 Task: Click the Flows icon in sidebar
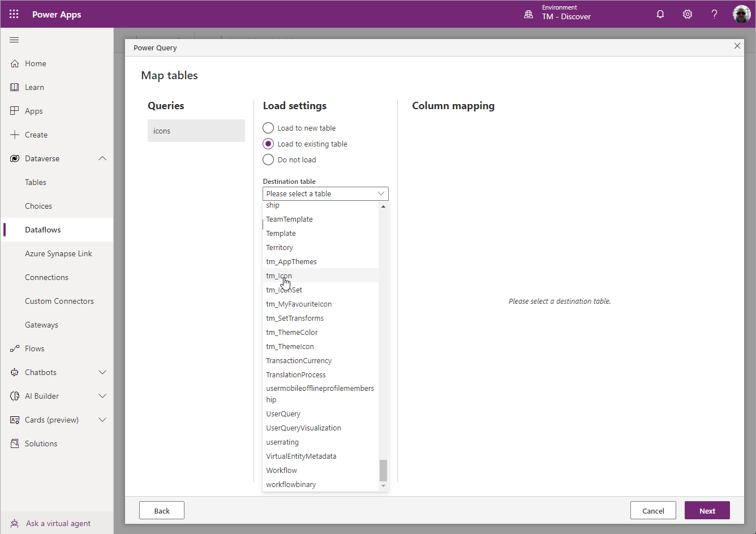point(15,348)
